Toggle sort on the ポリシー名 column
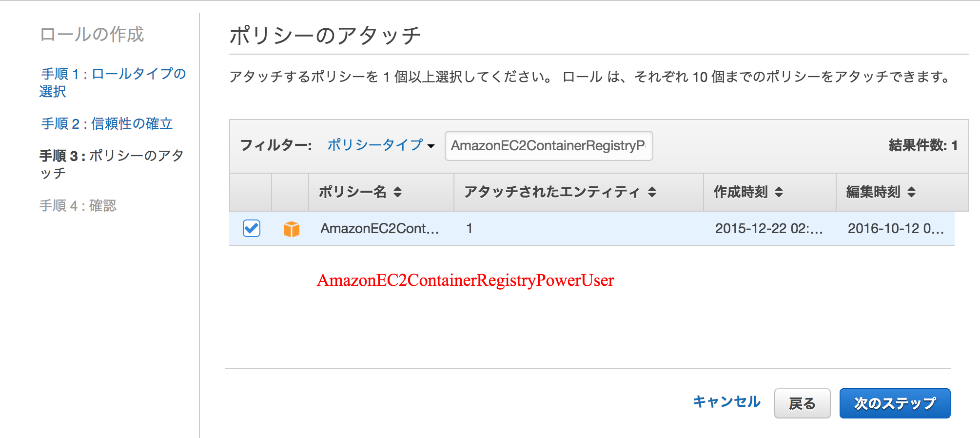Viewport: 980px width, 438px height. (x=363, y=192)
